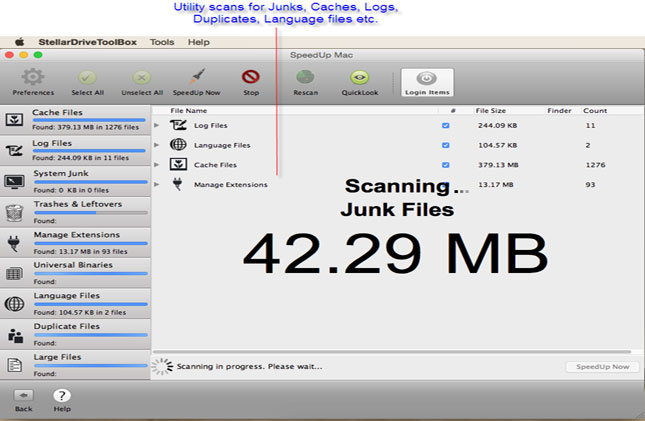Select Language Files globe icon in sidebar
Image resolution: width=645 pixels, height=421 pixels.
click(14, 304)
